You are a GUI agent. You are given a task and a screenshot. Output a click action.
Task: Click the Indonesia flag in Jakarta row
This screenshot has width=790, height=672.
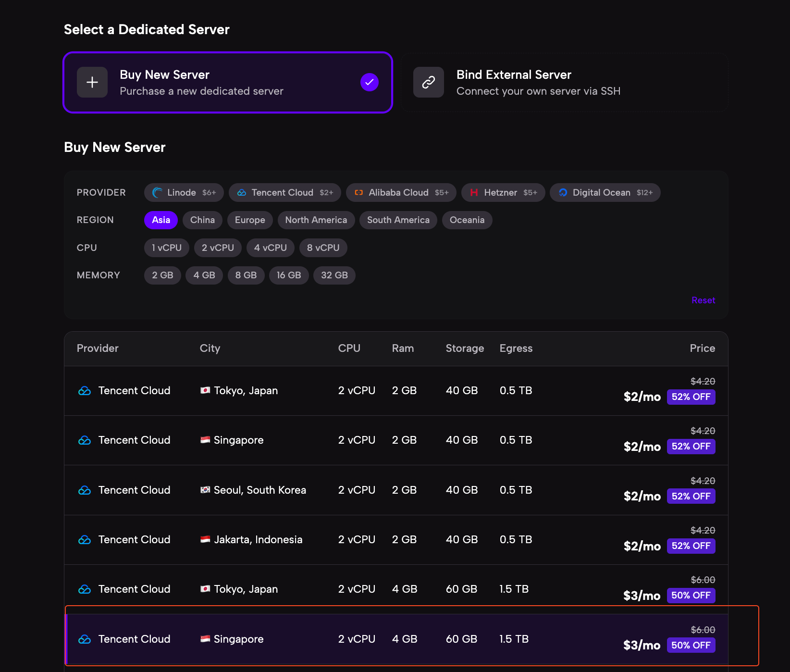tap(205, 539)
